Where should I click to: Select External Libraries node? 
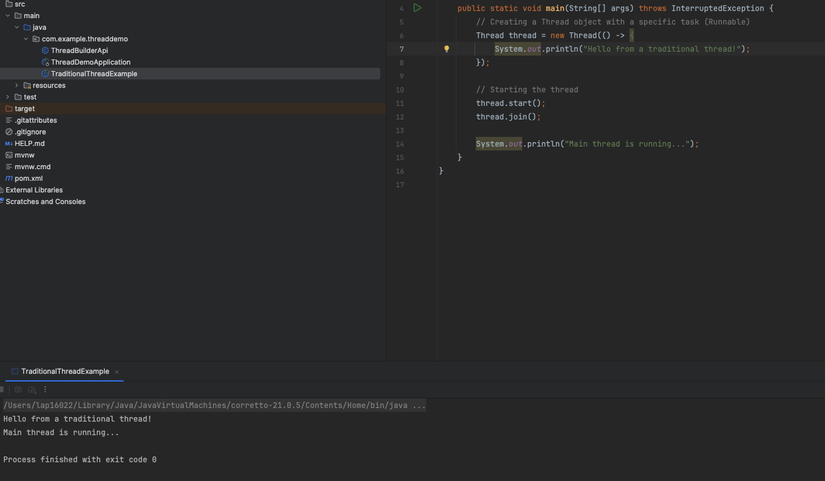34,190
